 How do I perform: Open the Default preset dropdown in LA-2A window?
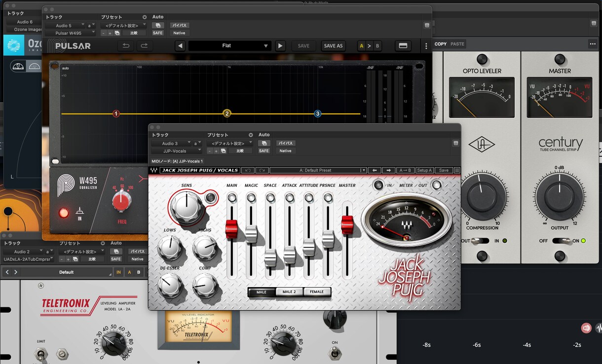coord(67,272)
